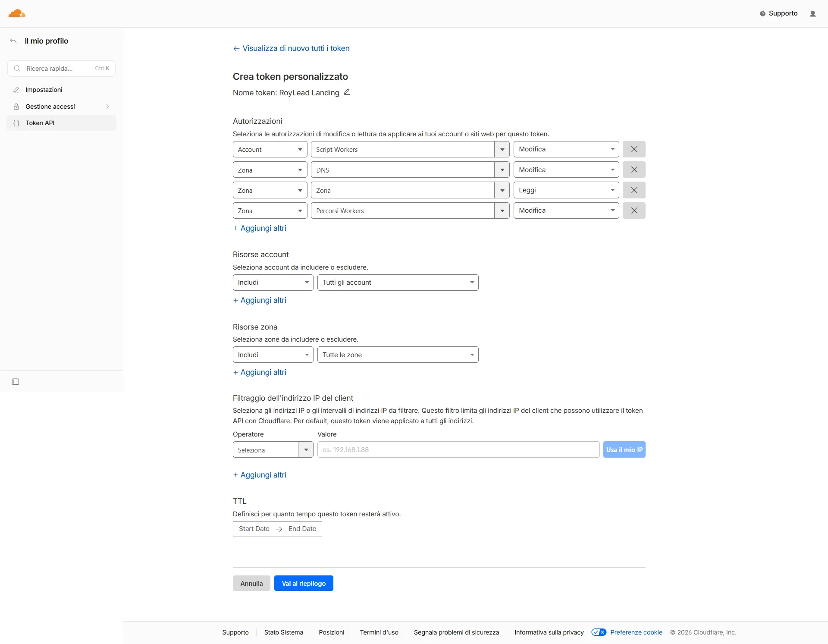The height and width of the screenshot is (644, 828).
Task: Remove the DNS permission row
Action: pos(634,170)
